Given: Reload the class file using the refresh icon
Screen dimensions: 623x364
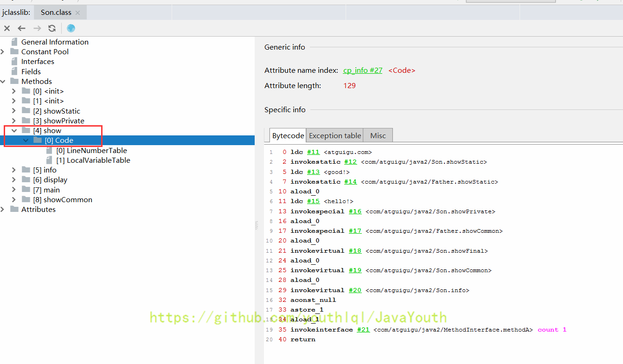Looking at the screenshot, I should 51,28.
